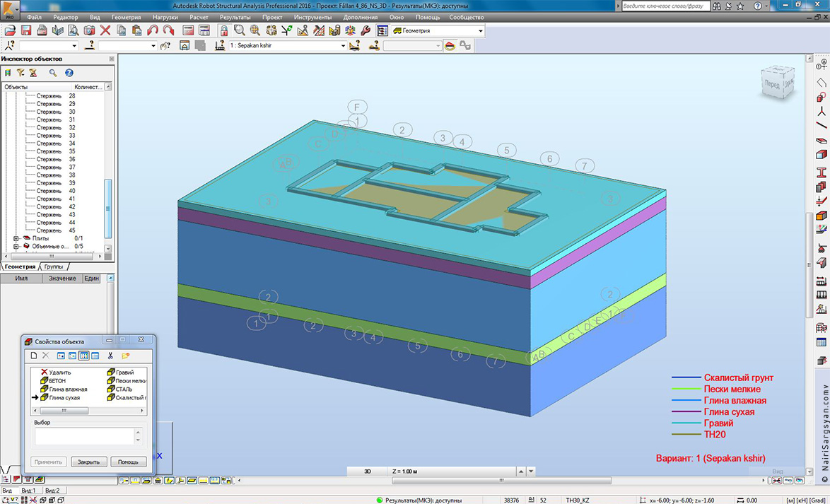The width and height of the screenshot is (830, 504).
Task: Start calculations with the calculator icon
Action: [189, 30]
